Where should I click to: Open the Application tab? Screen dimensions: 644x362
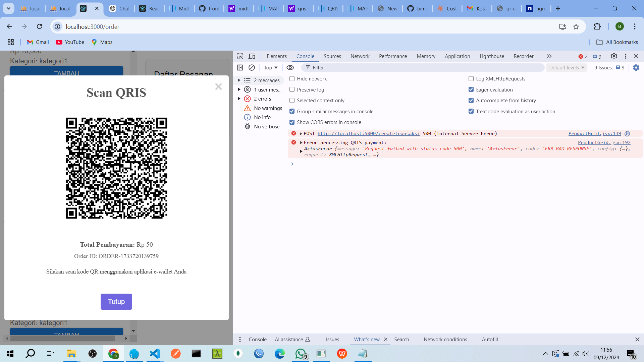pos(458,56)
